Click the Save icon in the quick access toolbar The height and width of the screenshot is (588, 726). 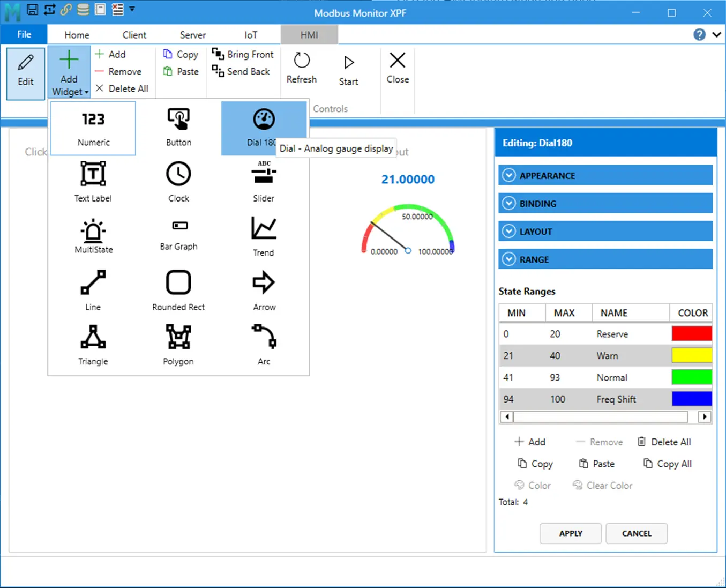pyautogui.click(x=32, y=9)
